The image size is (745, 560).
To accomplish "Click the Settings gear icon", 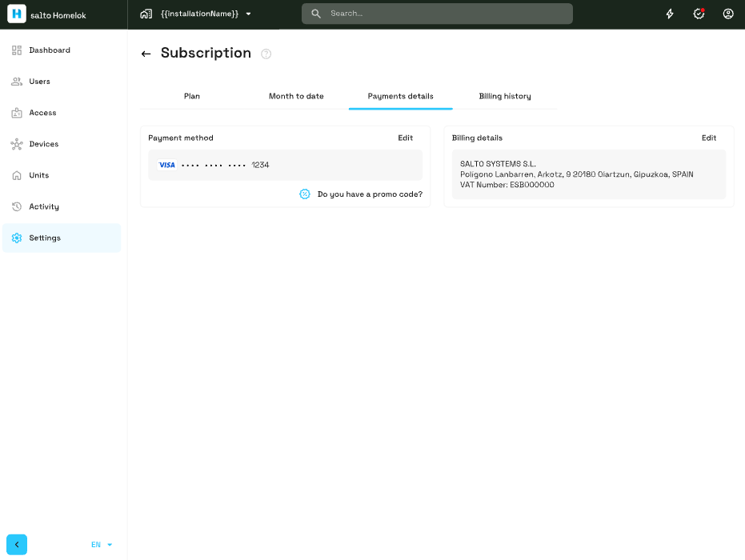I will click(x=17, y=238).
